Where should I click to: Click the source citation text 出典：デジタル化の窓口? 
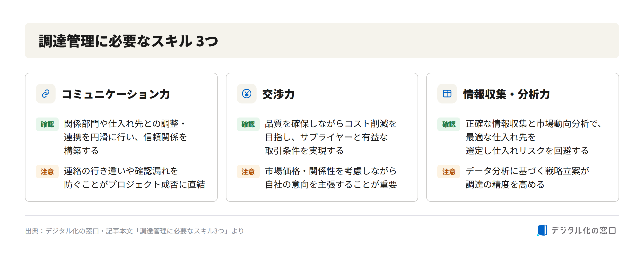pyautogui.click(x=62, y=231)
